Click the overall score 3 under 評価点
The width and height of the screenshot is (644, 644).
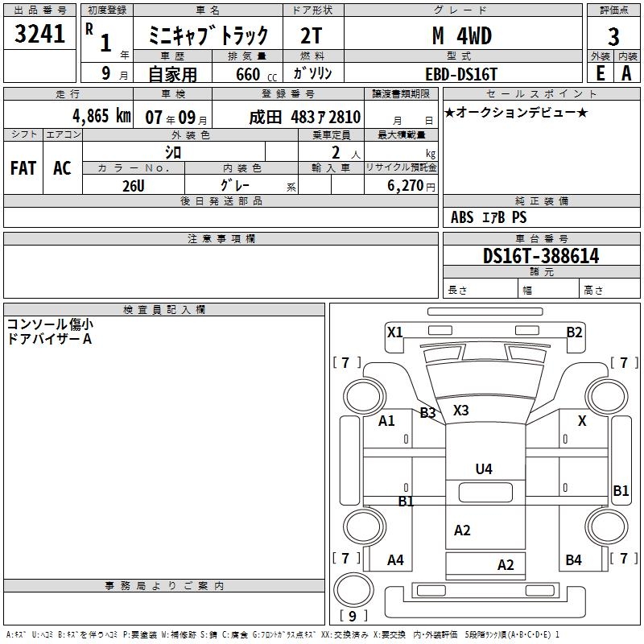tap(613, 36)
